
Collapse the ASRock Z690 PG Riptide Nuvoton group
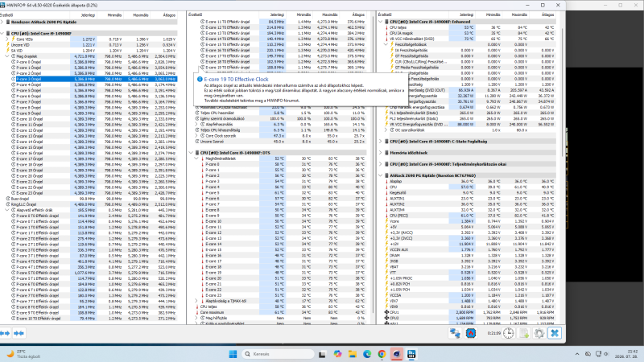click(x=380, y=175)
